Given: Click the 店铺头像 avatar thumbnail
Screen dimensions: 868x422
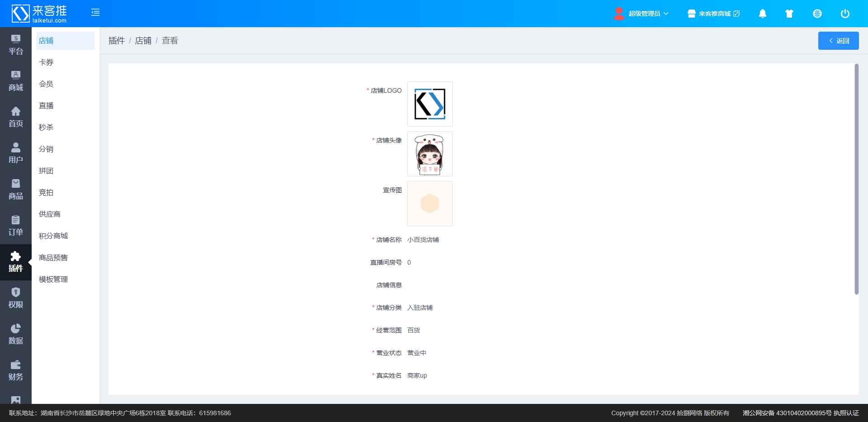Looking at the screenshot, I should pyautogui.click(x=429, y=154).
